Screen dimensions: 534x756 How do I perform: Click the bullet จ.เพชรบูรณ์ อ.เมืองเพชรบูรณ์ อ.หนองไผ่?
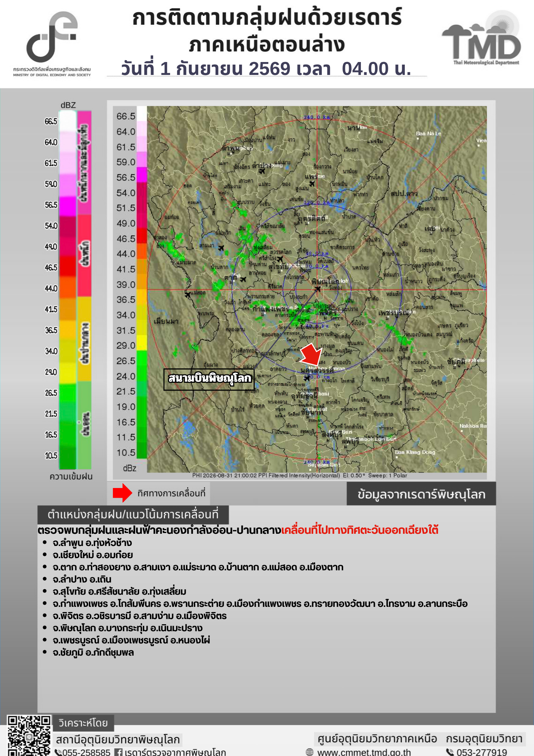click(x=131, y=640)
